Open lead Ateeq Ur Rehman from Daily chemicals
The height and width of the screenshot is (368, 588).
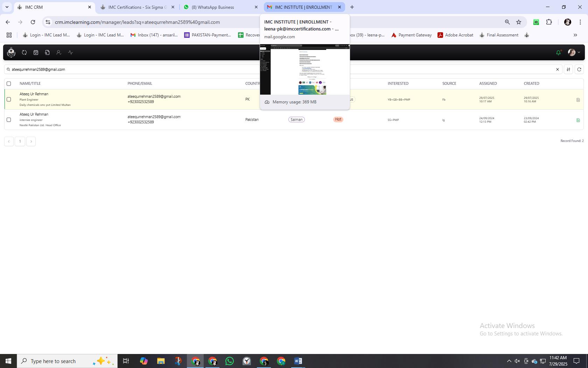pyautogui.click(x=34, y=94)
